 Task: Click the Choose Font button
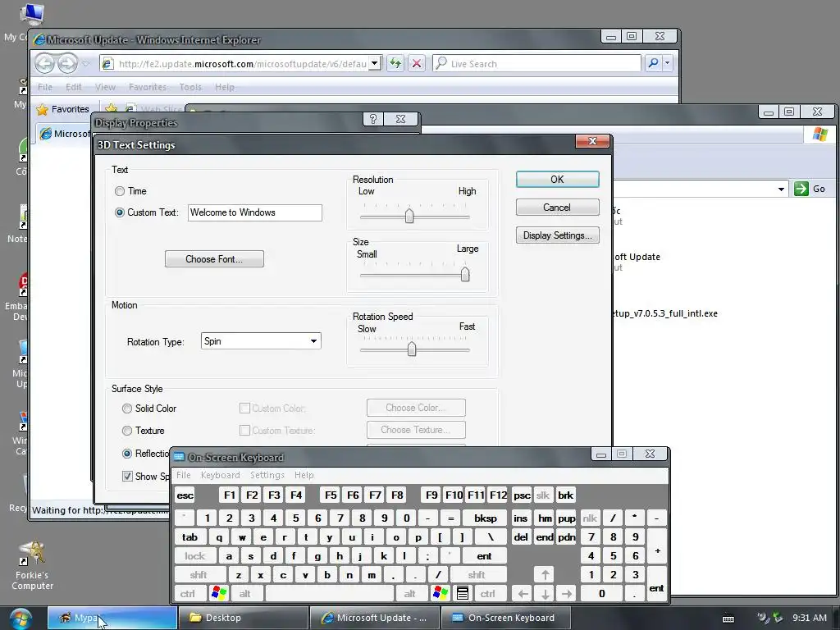point(214,259)
